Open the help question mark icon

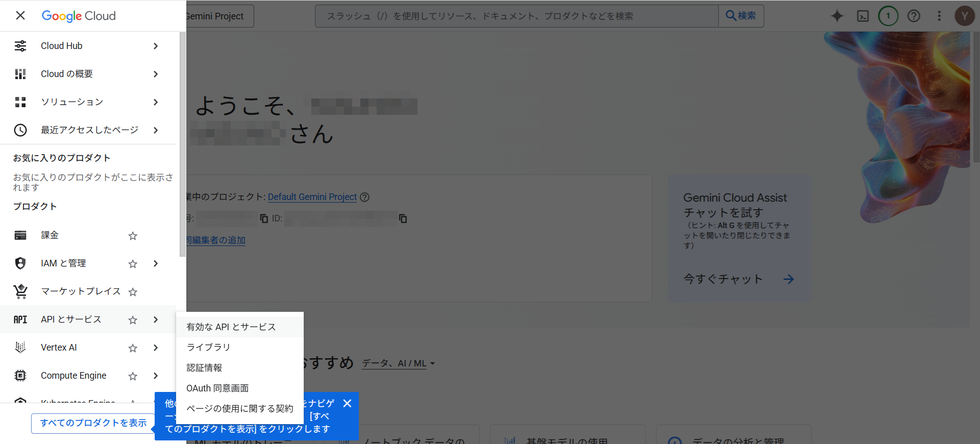pyautogui.click(x=914, y=16)
